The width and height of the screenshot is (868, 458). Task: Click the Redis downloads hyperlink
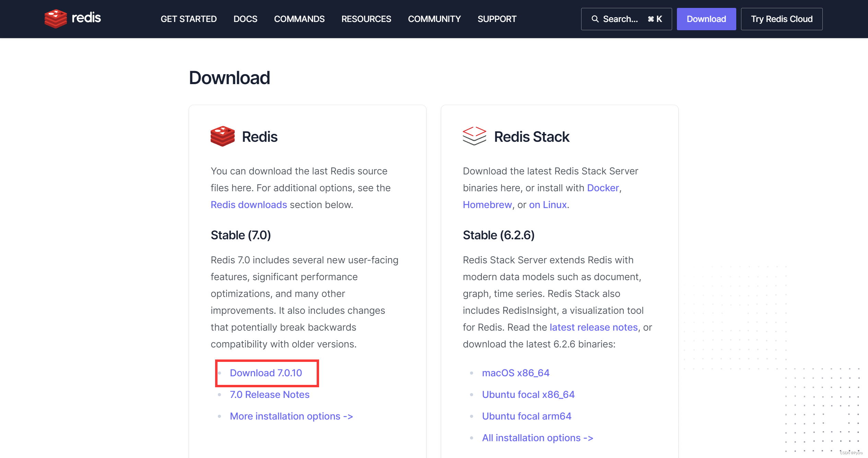point(249,204)
